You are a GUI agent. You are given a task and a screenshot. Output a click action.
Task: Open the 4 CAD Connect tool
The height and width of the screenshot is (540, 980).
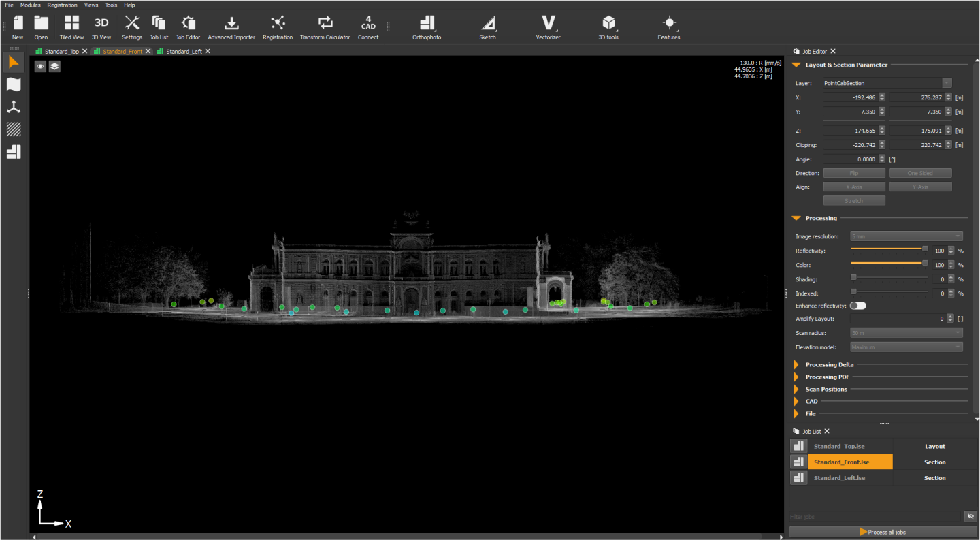[x=368, y=27]
